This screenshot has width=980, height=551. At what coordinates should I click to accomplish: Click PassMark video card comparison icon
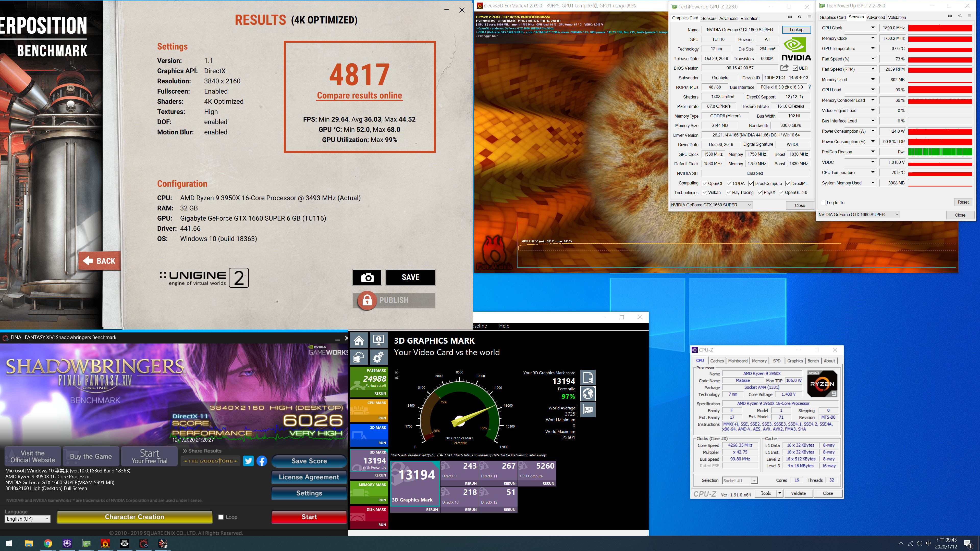(x=588, y=409)
